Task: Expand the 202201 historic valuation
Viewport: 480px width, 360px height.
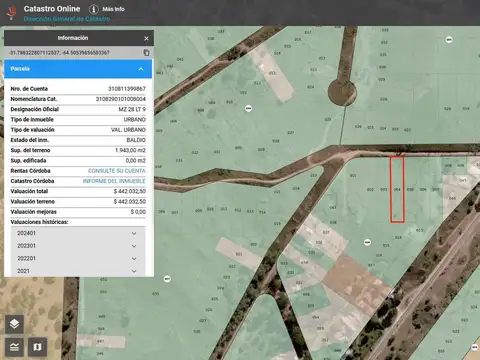Action: point(78,259)
